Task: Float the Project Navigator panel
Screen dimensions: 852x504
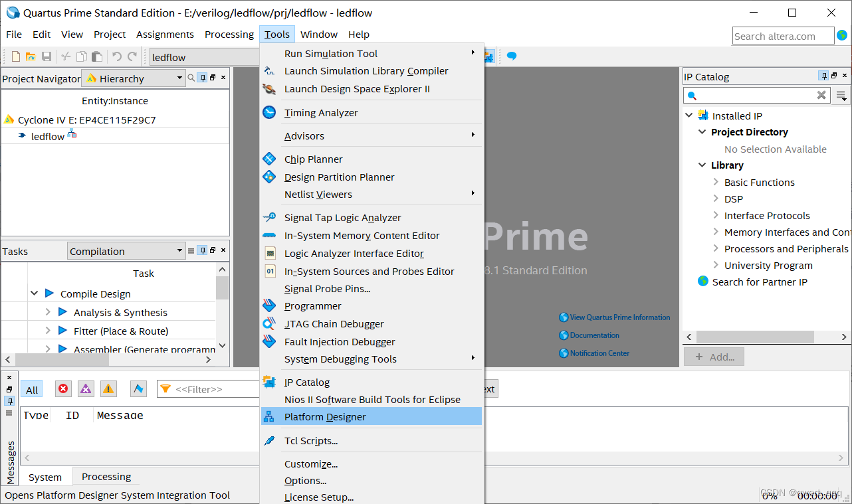Action: (x=213, y=78)
